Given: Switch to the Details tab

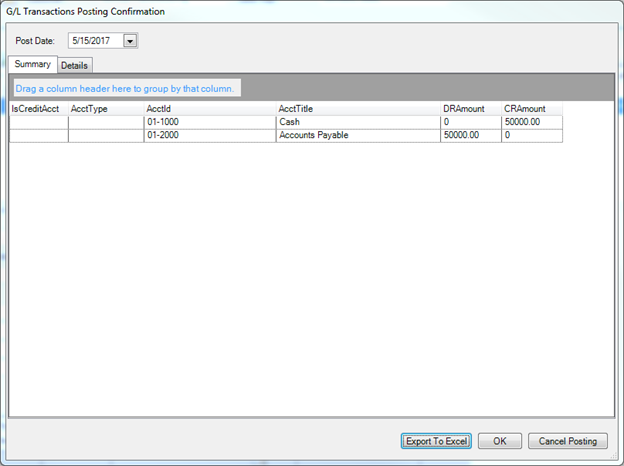Looking at the screenshot, I should point(74,65).
